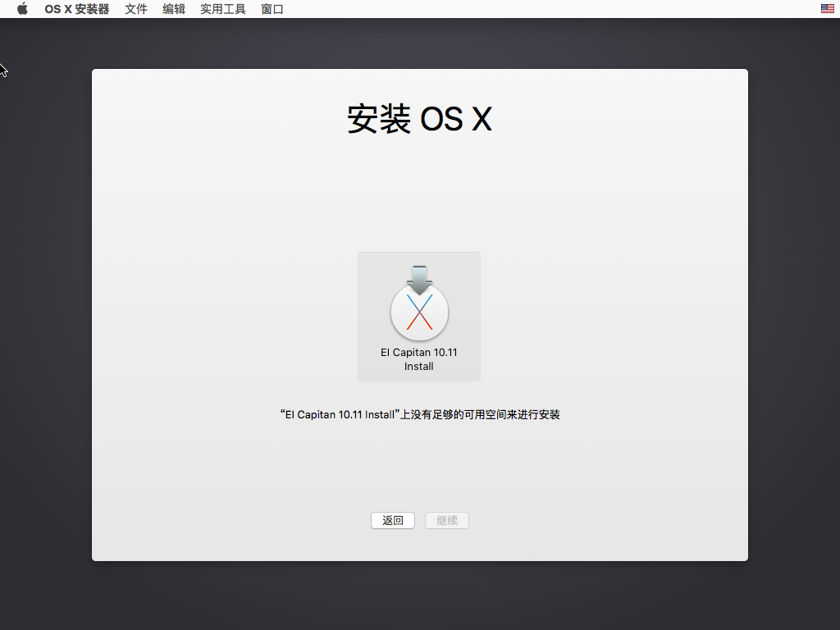
Task: Click an empty area inside the installer window
Action: coord(205,287)
